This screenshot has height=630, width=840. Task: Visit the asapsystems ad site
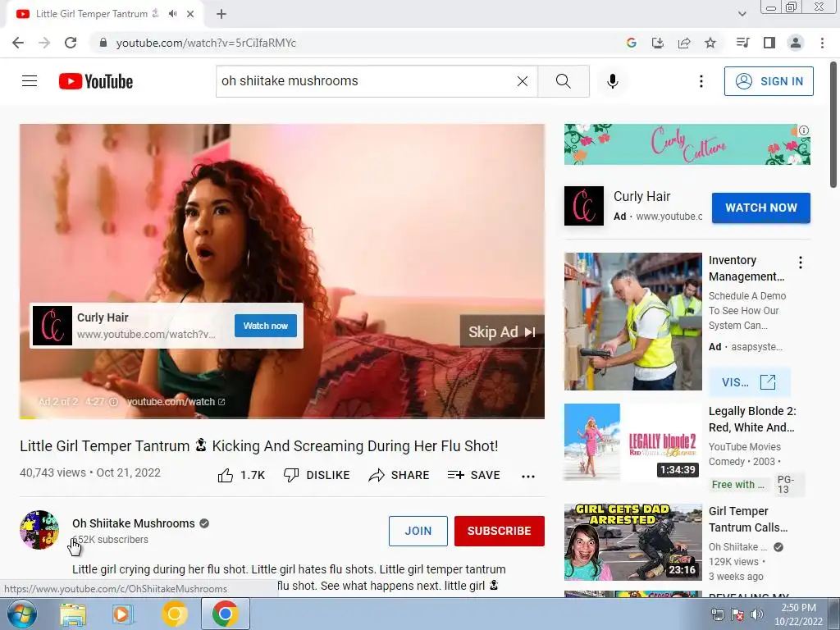[x=749, y=382]
